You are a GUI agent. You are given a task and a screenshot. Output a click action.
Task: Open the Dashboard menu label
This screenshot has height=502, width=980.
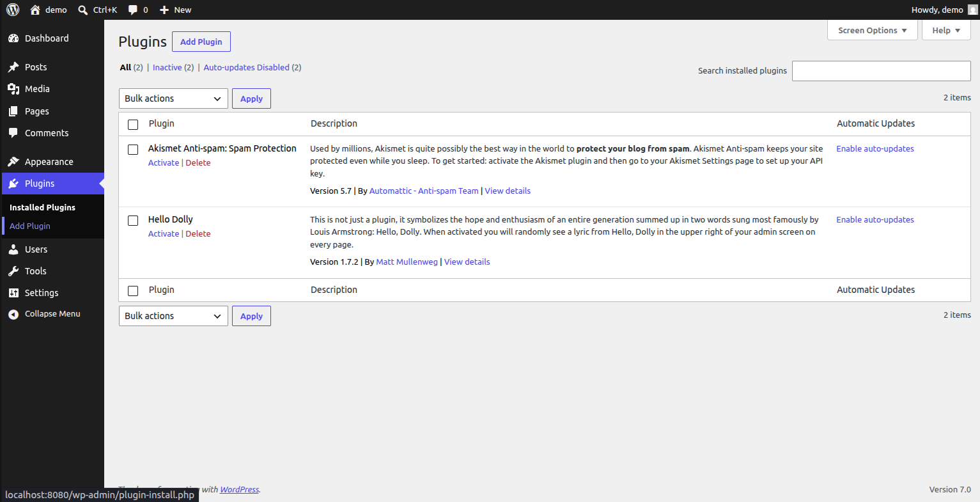click(x=47, y=38)
